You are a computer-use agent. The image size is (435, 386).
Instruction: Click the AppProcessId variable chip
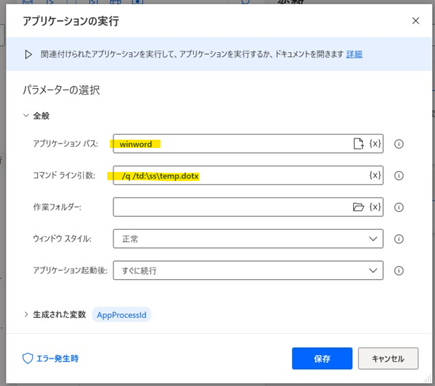coord(122,315)
